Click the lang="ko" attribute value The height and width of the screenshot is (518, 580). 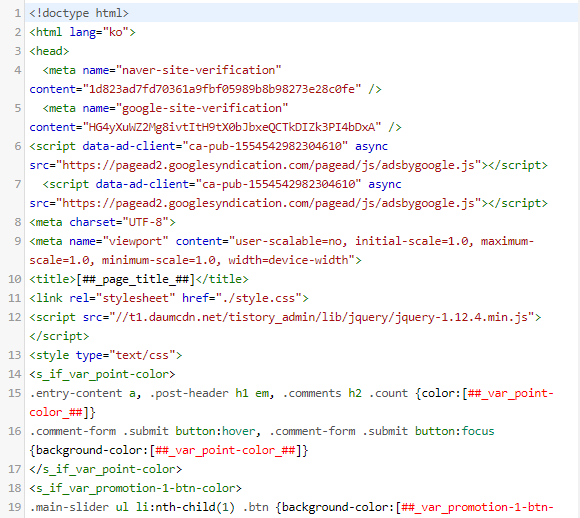(115, 32)
